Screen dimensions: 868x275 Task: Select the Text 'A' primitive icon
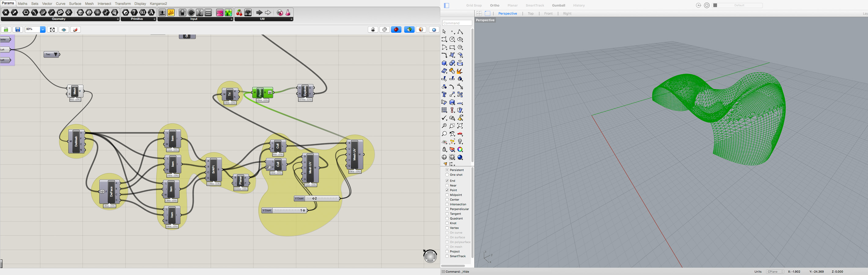point(152,13)
